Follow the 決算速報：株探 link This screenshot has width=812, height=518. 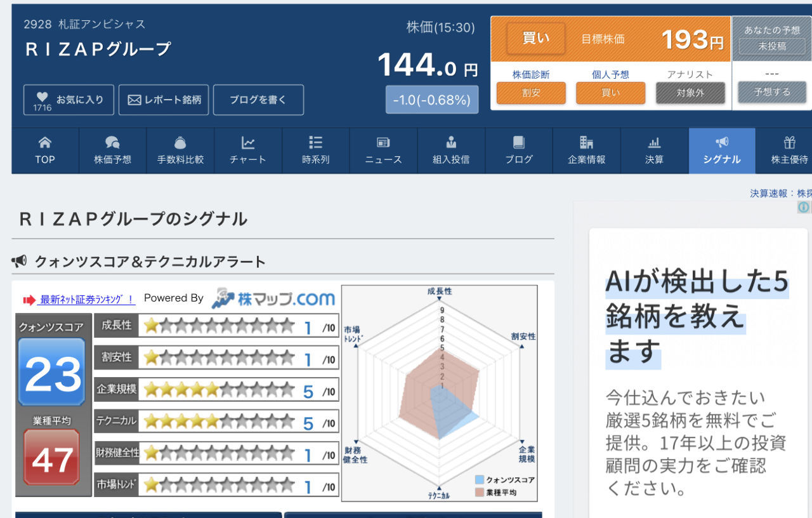coord(778,193)
